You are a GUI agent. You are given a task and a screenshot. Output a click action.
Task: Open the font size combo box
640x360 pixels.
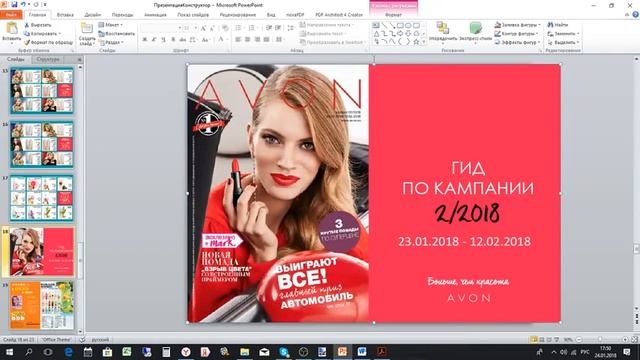pos(191,28)
